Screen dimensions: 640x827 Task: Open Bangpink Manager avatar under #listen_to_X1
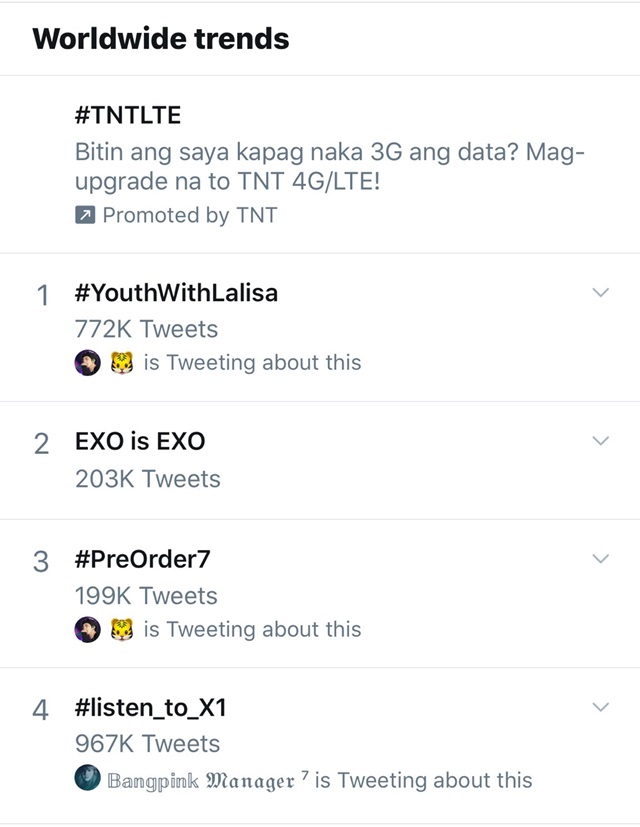click(x=88, y=777)
